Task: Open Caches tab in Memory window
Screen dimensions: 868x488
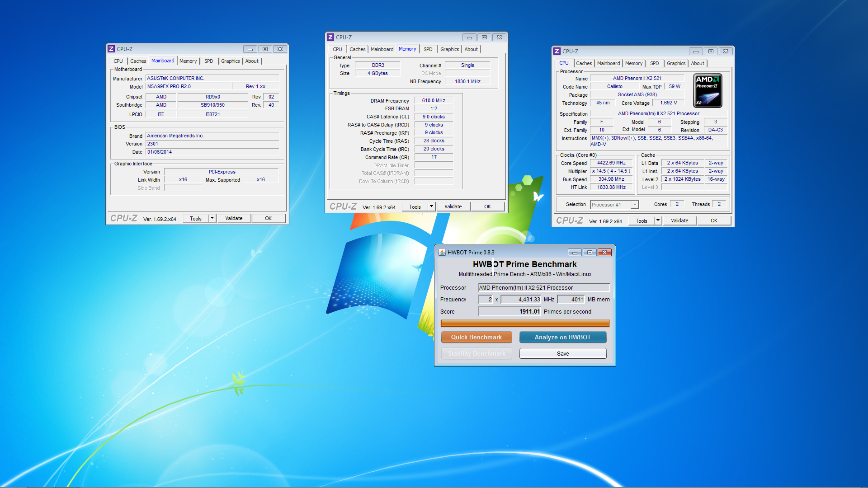Action: pos(357,49)
